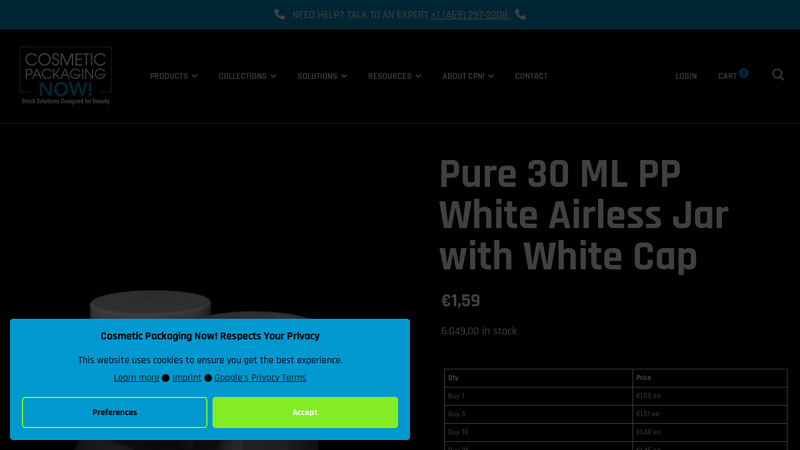Call the +1 (469) 297-2208 link
800x450 pixels.
469,15
